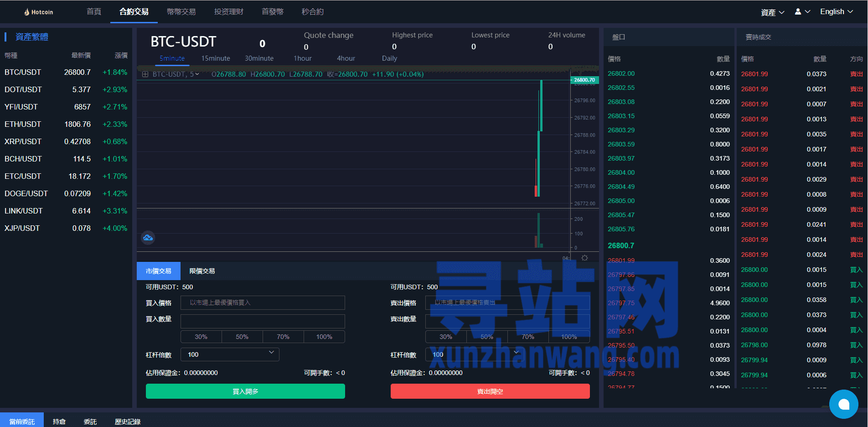The width and height of the screenshot is (868, 427).
Task: Choose 50% buy quantity option
Action: point(242,337)
